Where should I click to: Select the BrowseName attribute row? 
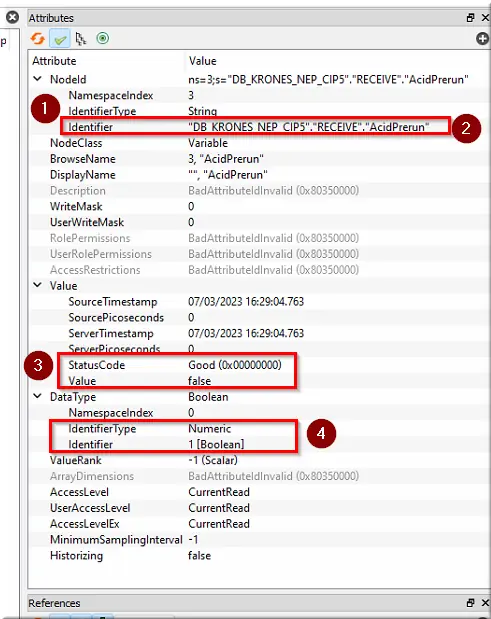pos(260,159)
